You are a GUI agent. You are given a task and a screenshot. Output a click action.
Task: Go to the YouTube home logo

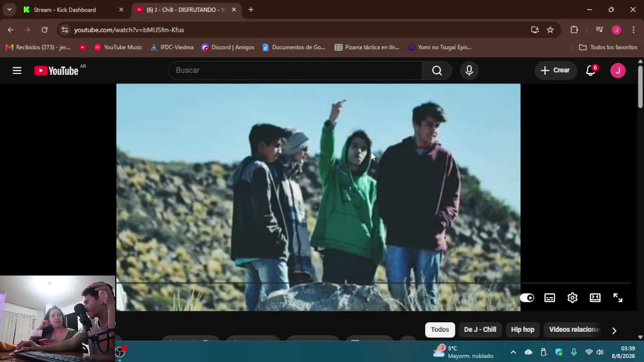[56, 71]
